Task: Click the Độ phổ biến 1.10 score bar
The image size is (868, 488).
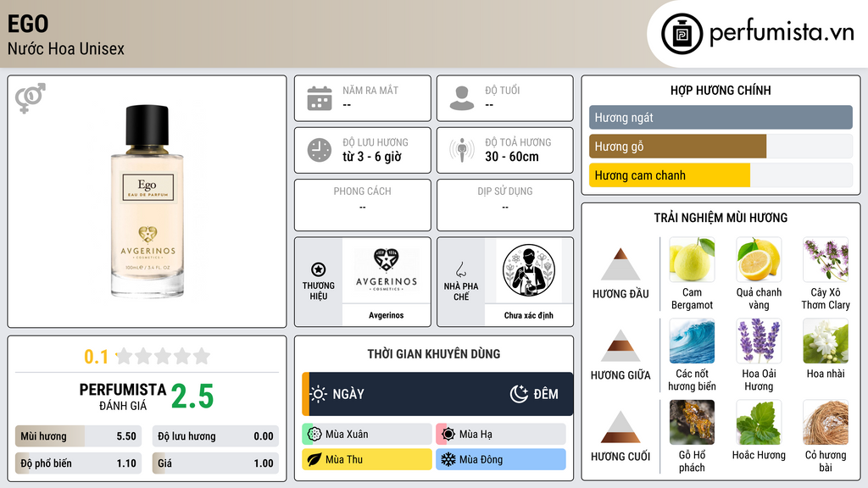Action: click(x=79, y=463)
